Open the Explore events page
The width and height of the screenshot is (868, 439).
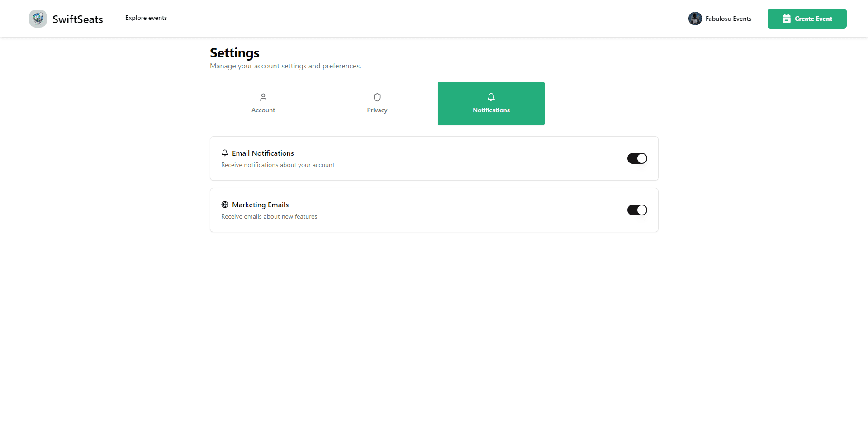(146, 18)
